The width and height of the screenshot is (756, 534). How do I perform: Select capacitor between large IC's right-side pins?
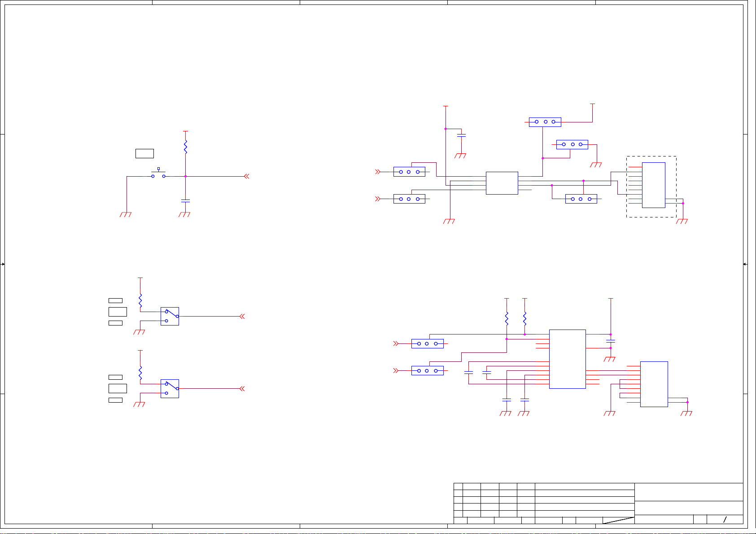click(610, 341)
